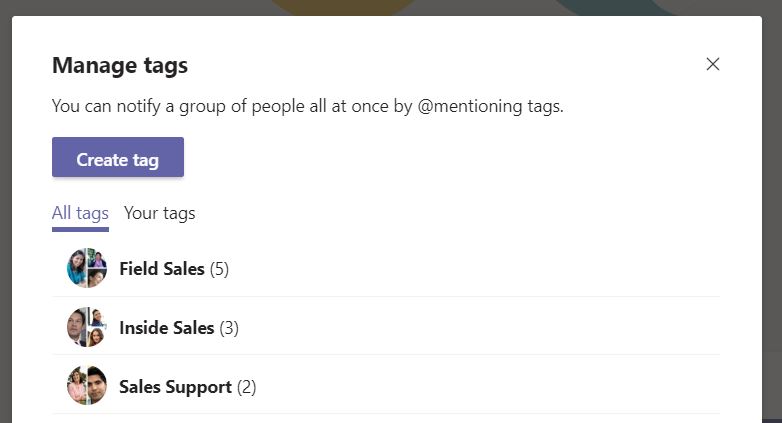
Task: Open the Your tags tab
Action: coord(160,213)
